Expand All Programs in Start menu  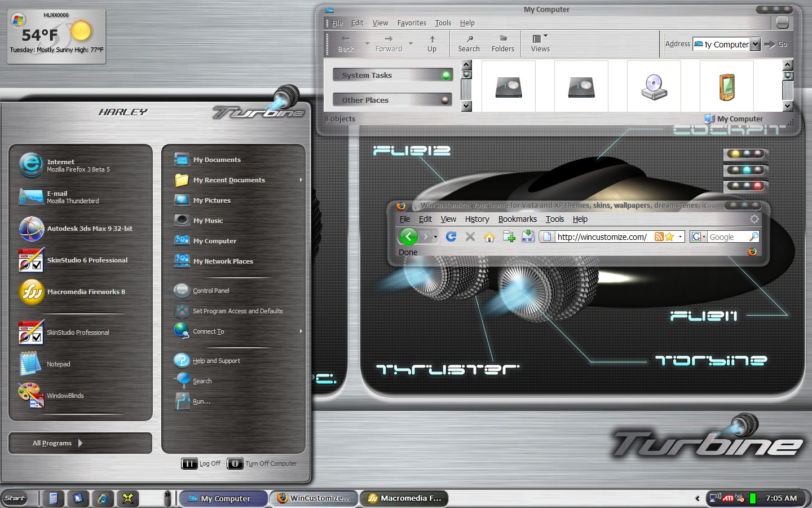(80, 443)
